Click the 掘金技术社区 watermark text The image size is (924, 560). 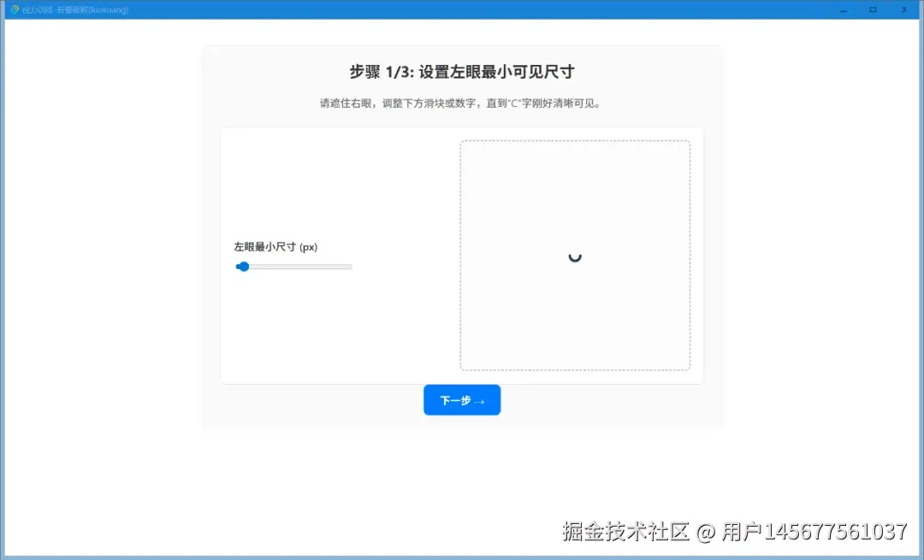coord(629,530)
